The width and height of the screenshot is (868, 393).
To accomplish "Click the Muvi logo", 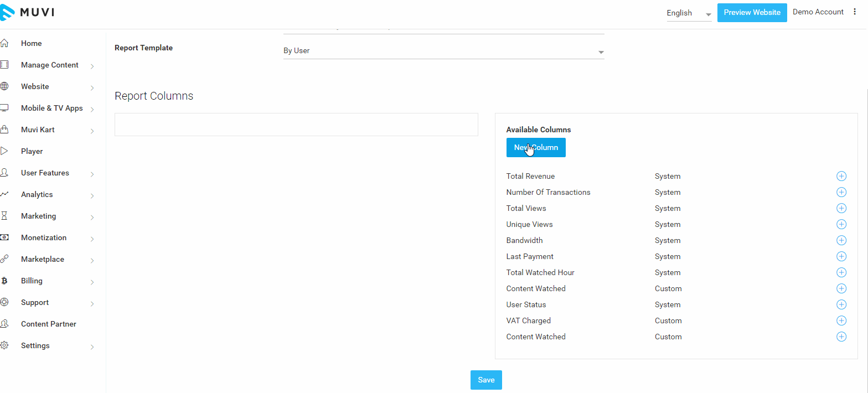I will coord(28,13).
